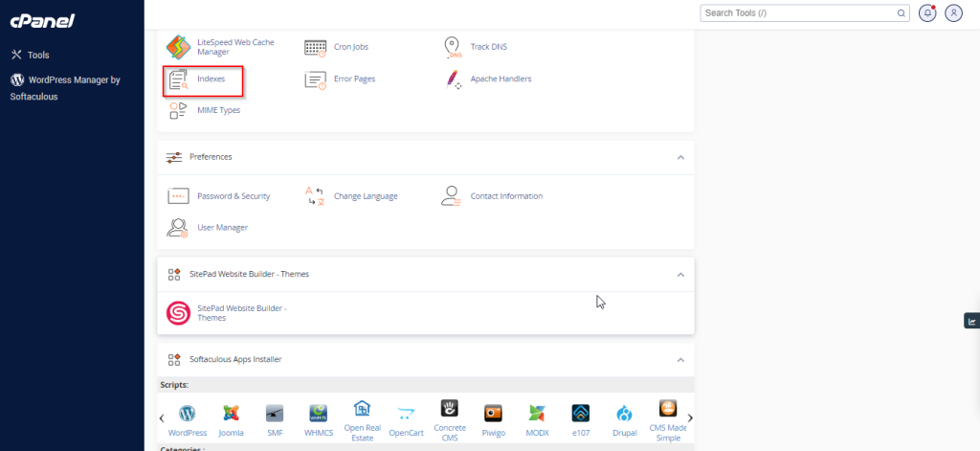Open Password & Security icon
The image size is (980, 451).
point(178,196)
